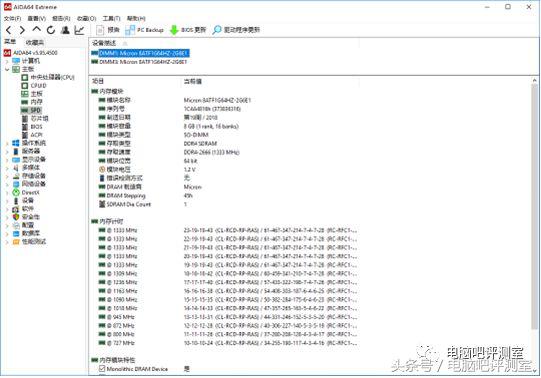The width and height of the screenshot is (541, 378).
Task: Click the up-level arrow toolbar icon
Action: (x=37, y=30)
